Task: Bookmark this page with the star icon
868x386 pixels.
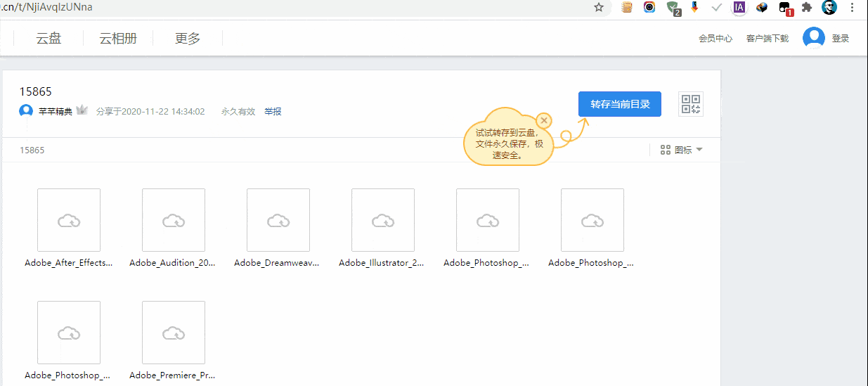Action: (x=599, y=7)
